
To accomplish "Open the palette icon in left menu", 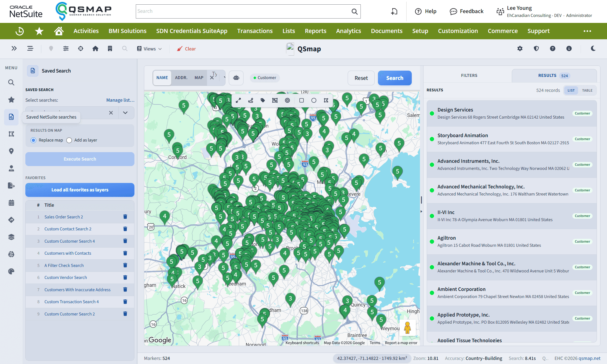I will (11, 271).
